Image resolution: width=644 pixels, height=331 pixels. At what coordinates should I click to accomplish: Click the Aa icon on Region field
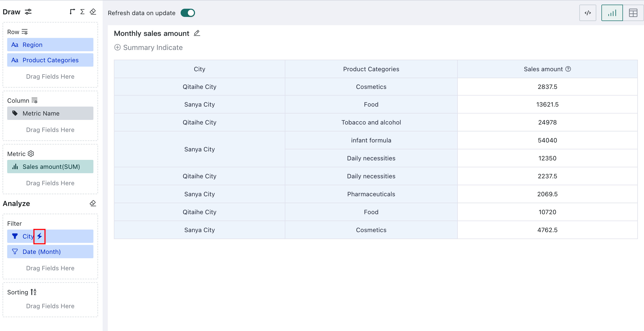(15, 45)
